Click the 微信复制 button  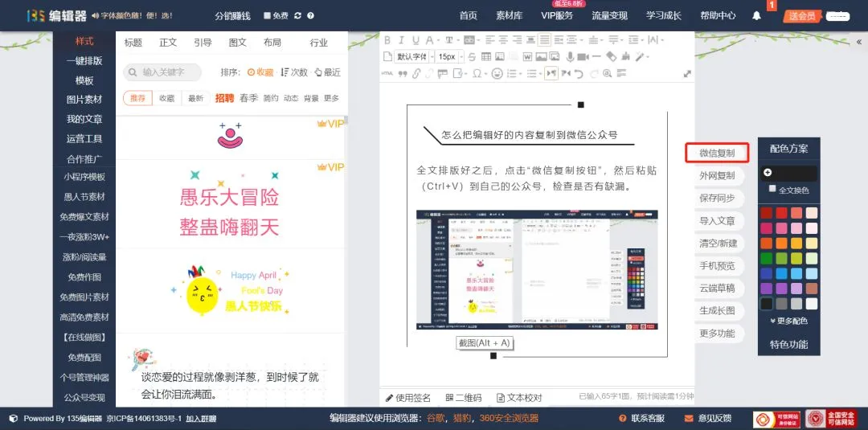tap(717, 153)
